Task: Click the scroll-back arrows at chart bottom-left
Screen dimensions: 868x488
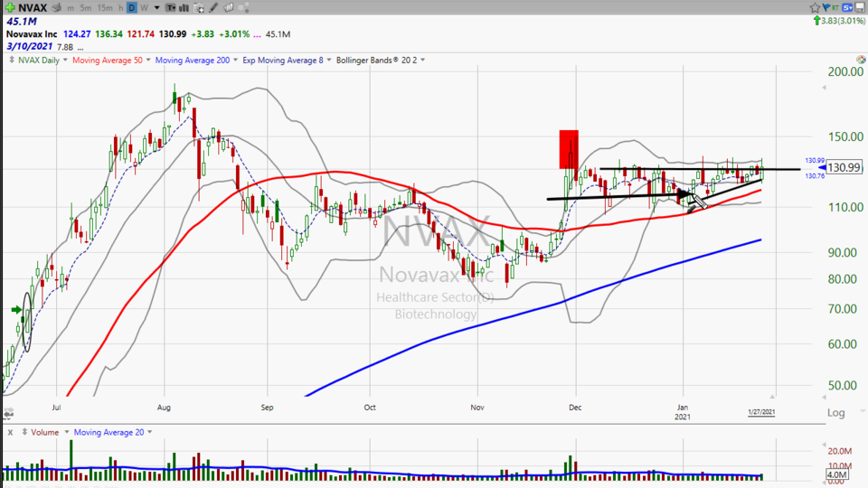Action: pos(8,413)
